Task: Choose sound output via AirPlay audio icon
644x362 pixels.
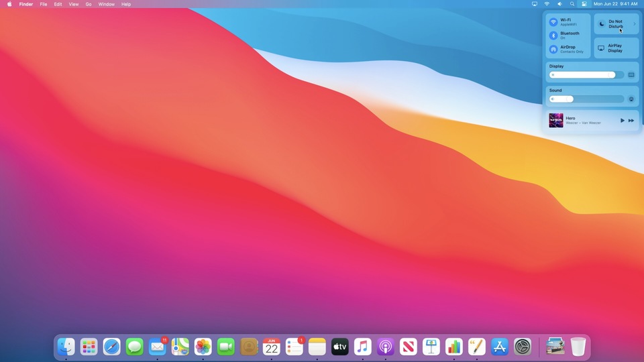Action: tap(631, 99)
